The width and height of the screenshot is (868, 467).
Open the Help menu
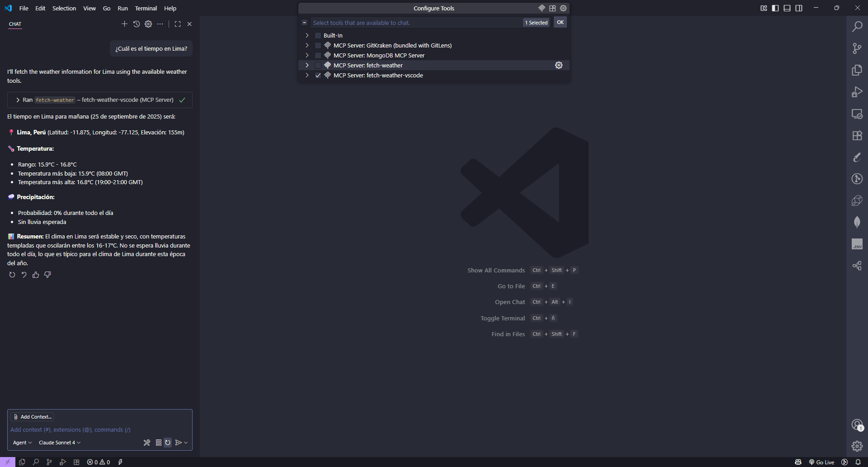[170, 8]
